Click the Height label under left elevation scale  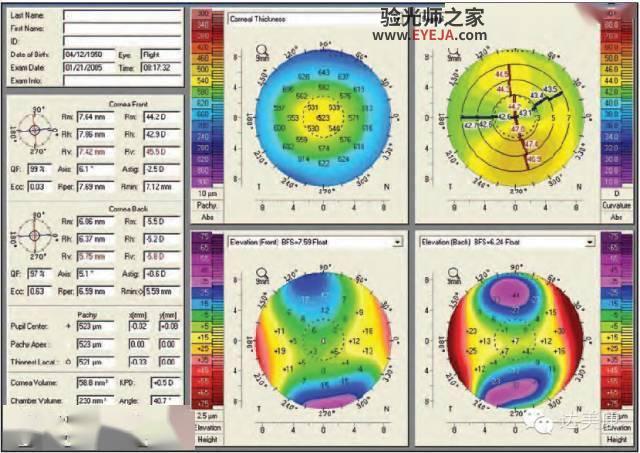point(208,440)
